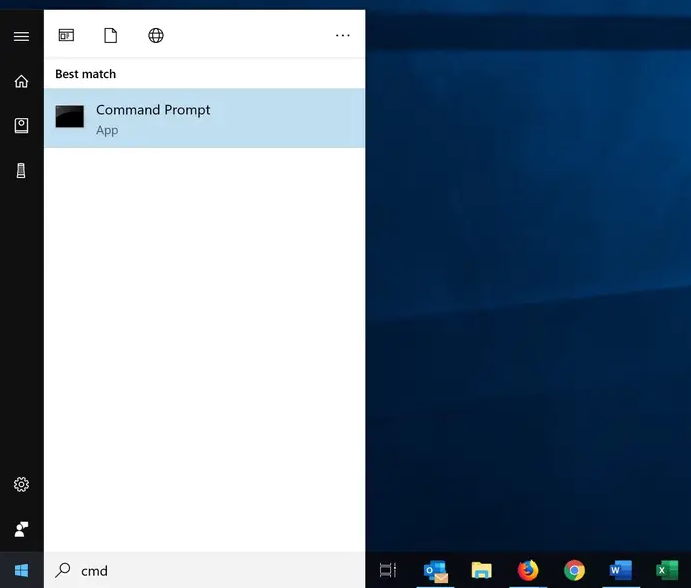Launch Firefox from the taskbar
The width and height of the screenshot is (691, 588).
pyautogui.click(x=528, y=570)
